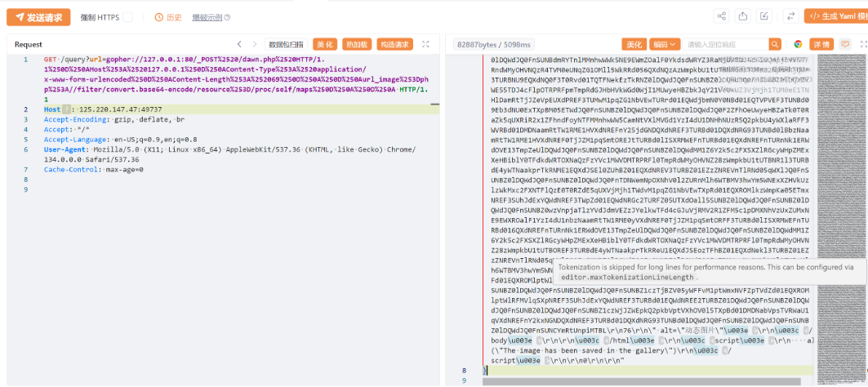Image resolution: width=868 pixels, height=387 pixels.
Task: Open the 详情 details view
Action: click(821, 44)
